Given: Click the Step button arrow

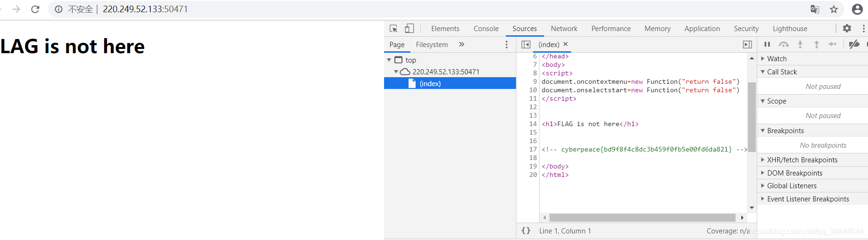Looking at the screenshot, I should point(833,44).
